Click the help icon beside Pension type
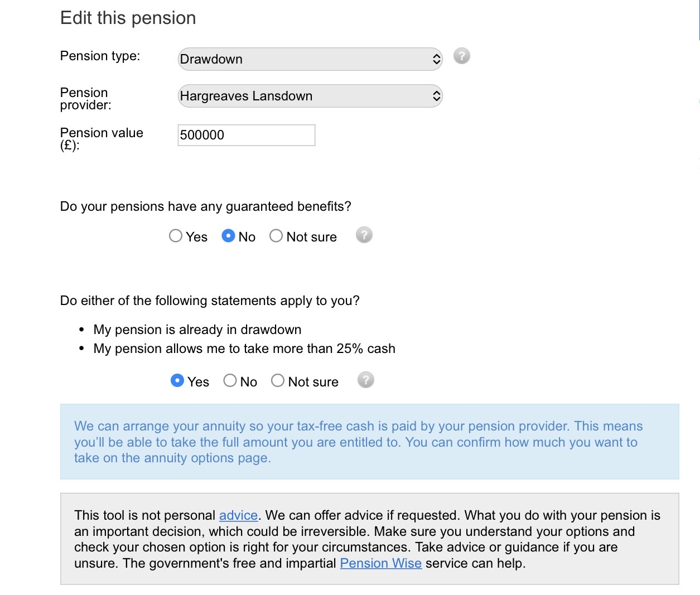700x595 pixels. pyautogui.click(x=461, y=56)
